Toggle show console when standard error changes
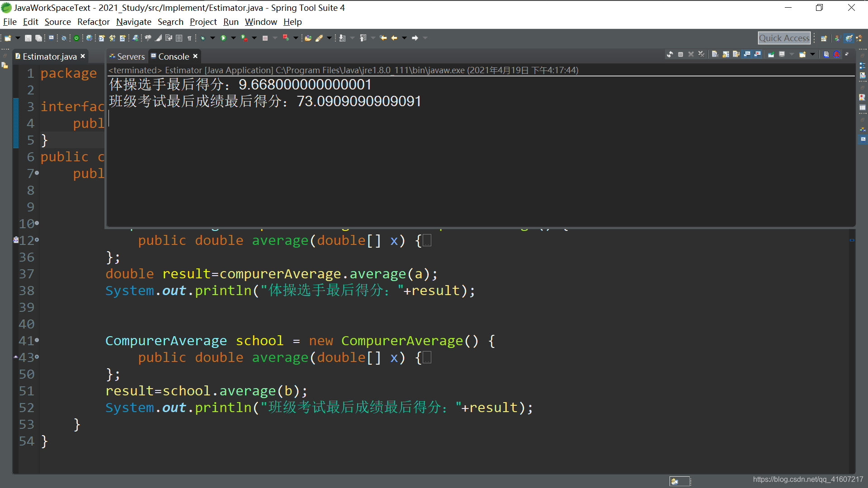868x488 pixels. 758,54
